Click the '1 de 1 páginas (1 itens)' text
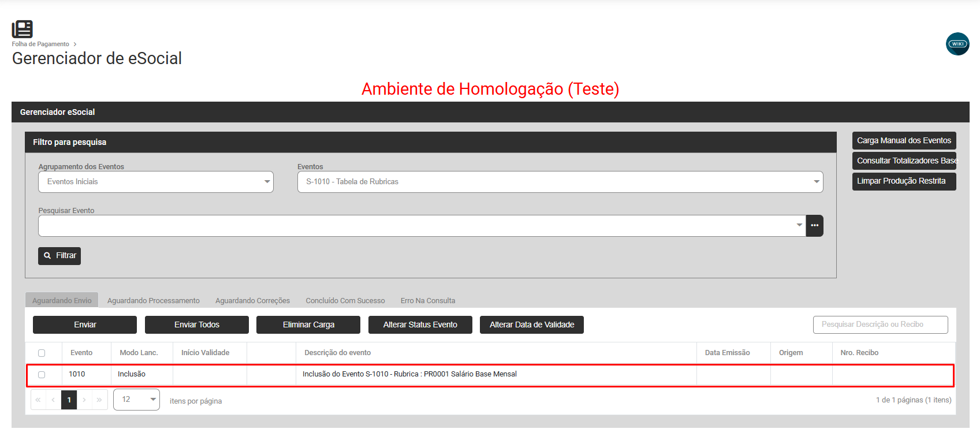The image size is (980, 440). tap(914, 400)
